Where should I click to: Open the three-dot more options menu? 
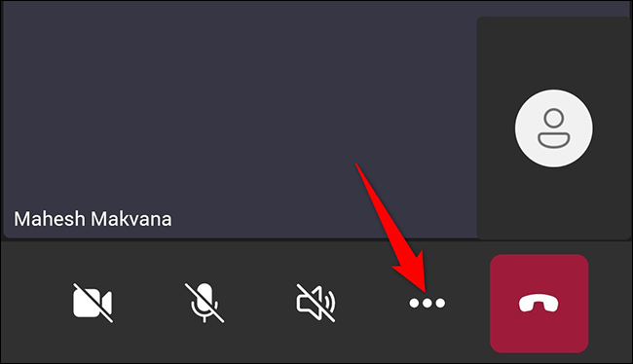point(428,303)
